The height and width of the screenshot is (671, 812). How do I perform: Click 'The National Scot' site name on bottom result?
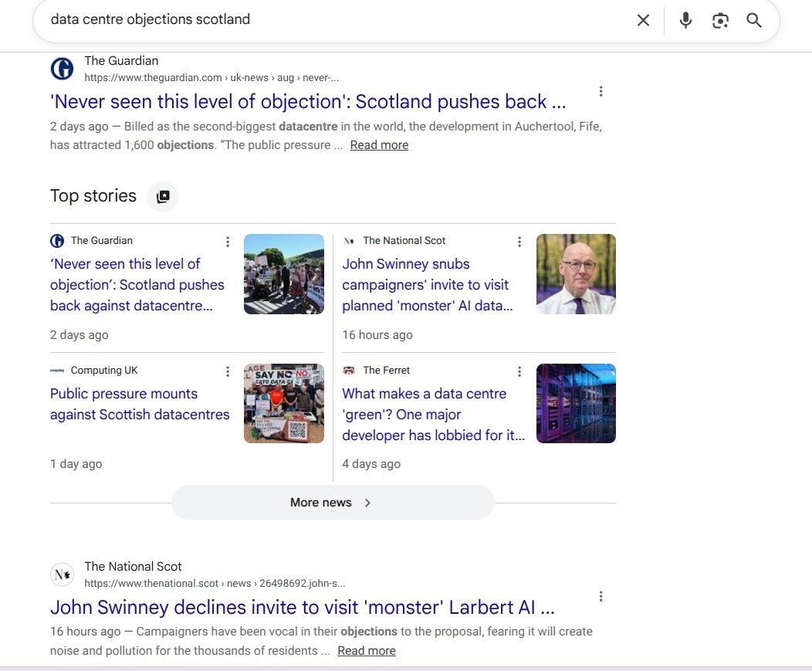tap(133, 566)
